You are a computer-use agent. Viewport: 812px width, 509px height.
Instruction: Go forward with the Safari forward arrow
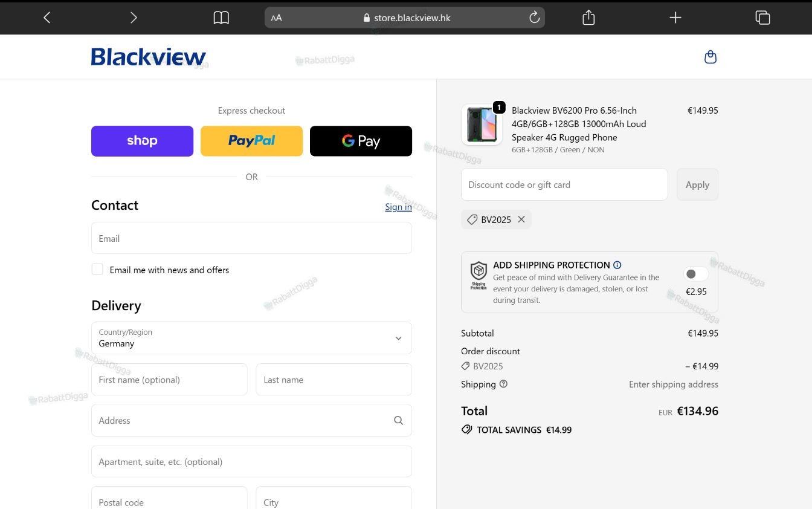[134, 18]
